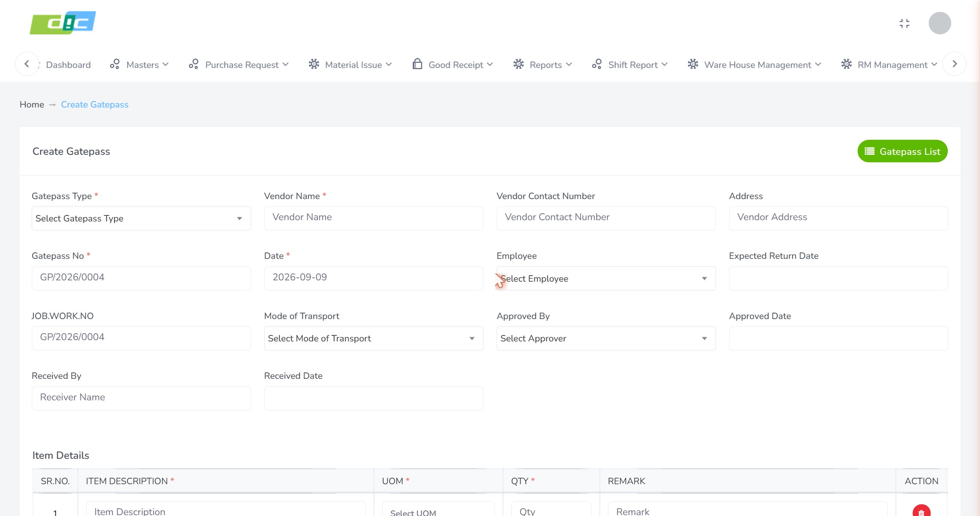This screenshot has width=980, height=516.
Task: Click the Item Details section heading
Action: pyautogui.click(x=61, y=455)
